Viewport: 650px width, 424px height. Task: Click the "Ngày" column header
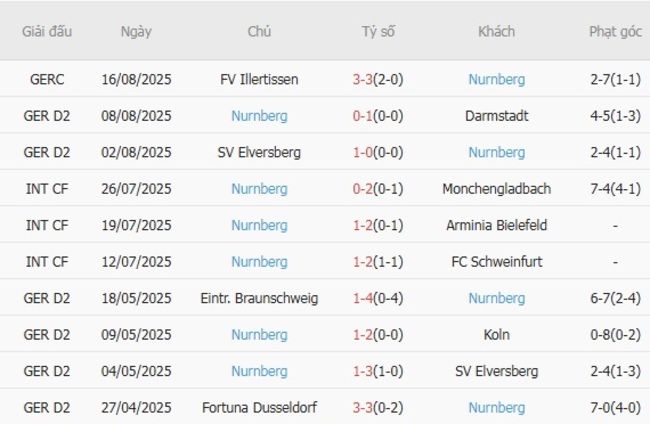pyautogui.click(x=136, y=31)
